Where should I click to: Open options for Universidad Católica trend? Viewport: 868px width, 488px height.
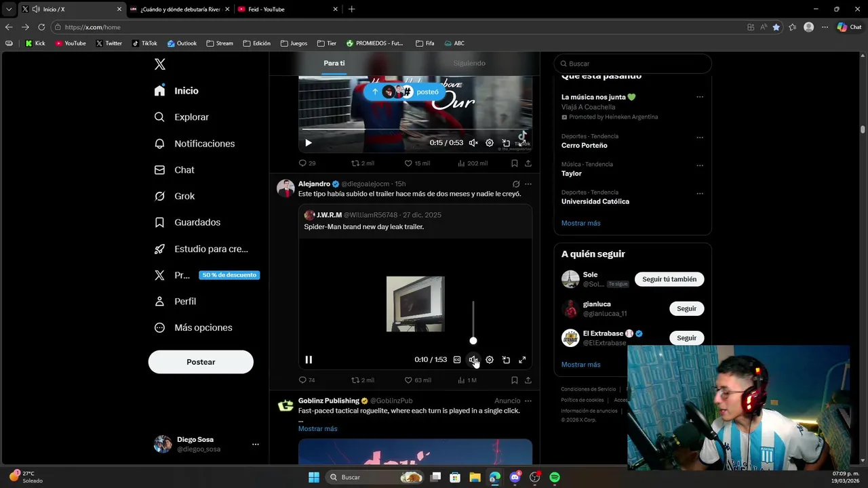(x=700, y=193)
